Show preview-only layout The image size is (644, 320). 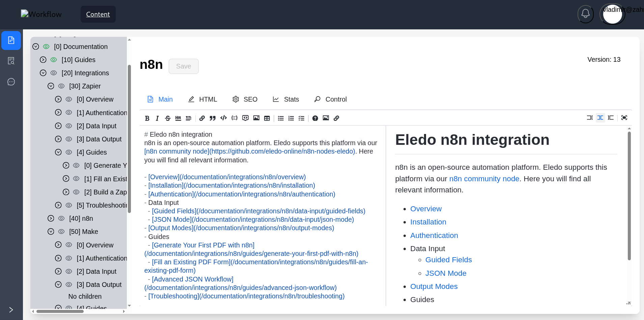[611, 118]
